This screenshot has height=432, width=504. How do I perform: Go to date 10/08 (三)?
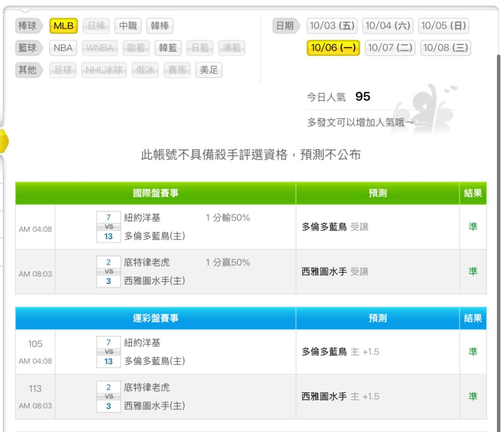(446, 48)
